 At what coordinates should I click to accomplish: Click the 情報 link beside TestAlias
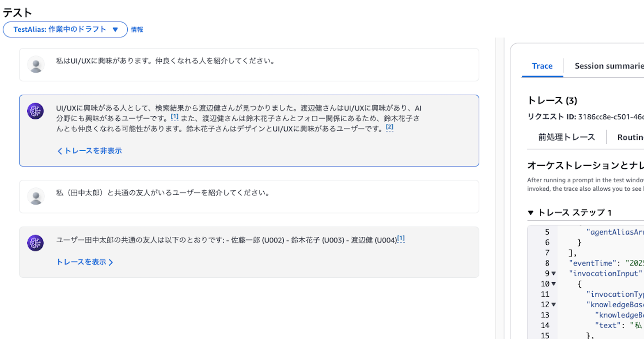(x=137, y=30)
